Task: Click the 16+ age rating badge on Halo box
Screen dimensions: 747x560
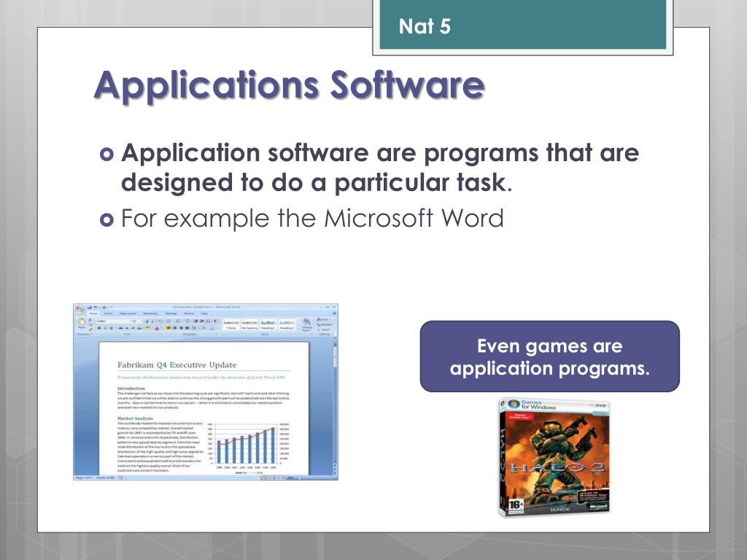Action: [516, 505]
